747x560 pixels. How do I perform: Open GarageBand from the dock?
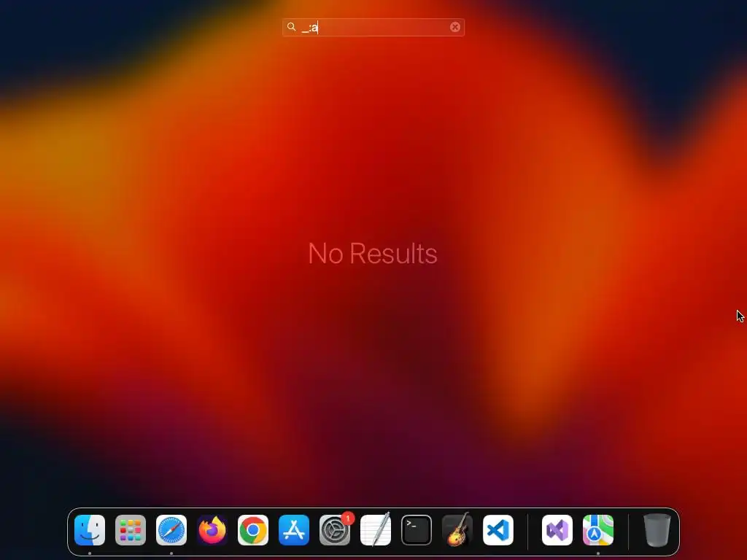457,530
